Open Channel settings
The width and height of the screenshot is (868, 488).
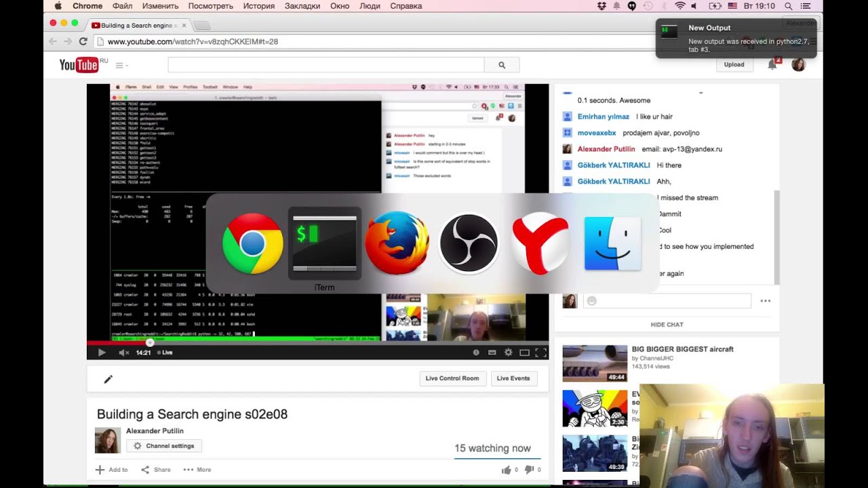pos(163,446)
